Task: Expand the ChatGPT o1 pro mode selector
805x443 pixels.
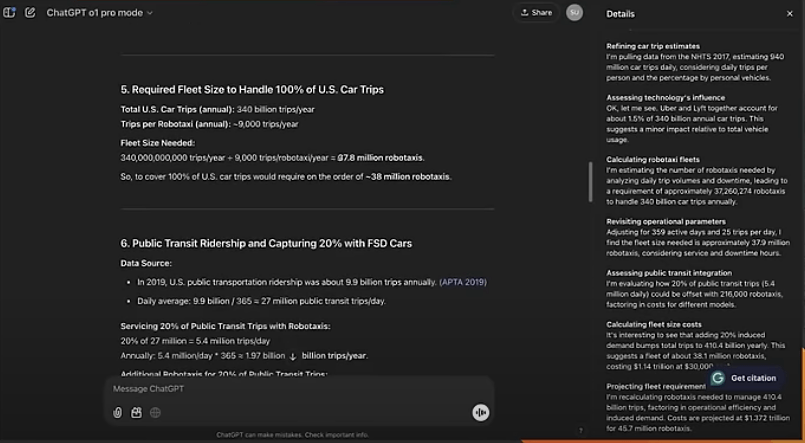Action: pos(100,13)
